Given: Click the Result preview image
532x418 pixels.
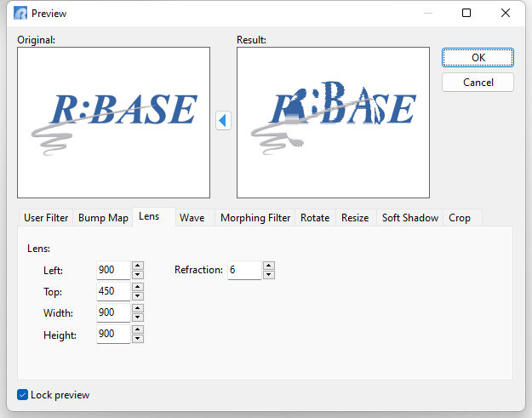Looking at the screenshot, I should pyautogui.click(x=333, y=123).
